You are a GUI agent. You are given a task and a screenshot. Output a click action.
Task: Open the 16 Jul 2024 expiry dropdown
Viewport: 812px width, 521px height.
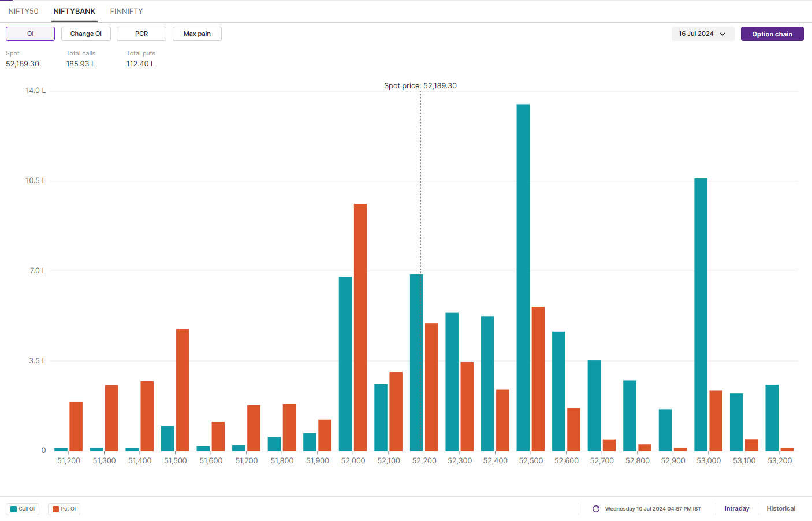coord(703,34)
